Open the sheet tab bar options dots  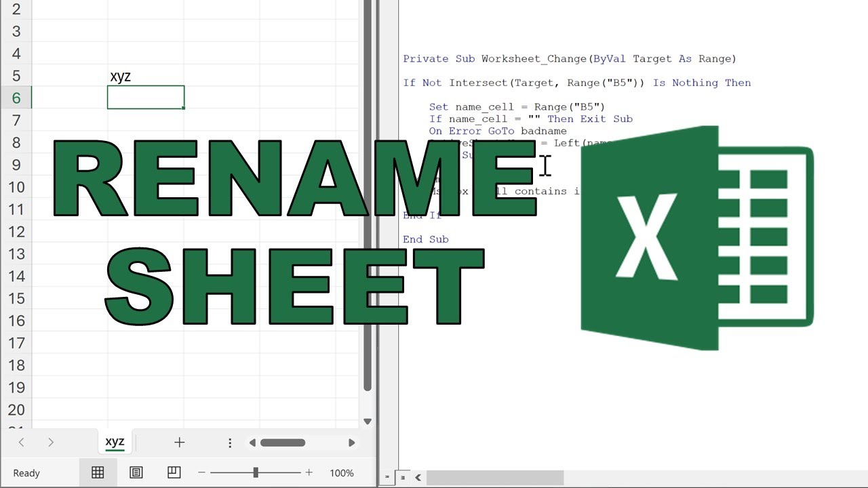click(x=230, y=443)
